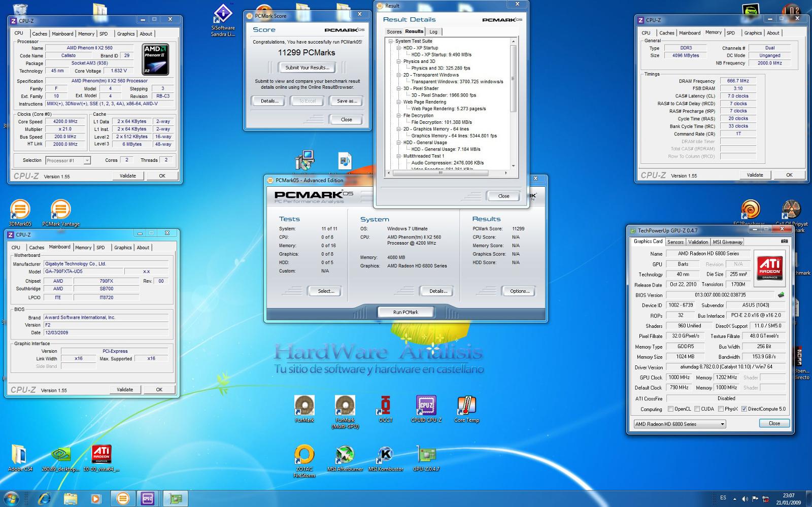The image size is (812, 507).
Task: Click the BIOS save chip icon in GPU-Z
Action: [781, 295]
